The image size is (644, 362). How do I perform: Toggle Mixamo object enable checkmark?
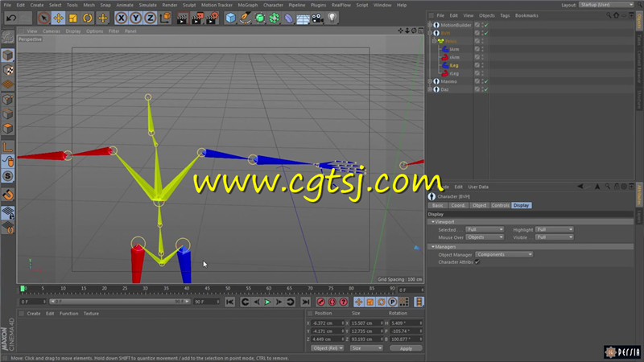click(x=486, y=81)
